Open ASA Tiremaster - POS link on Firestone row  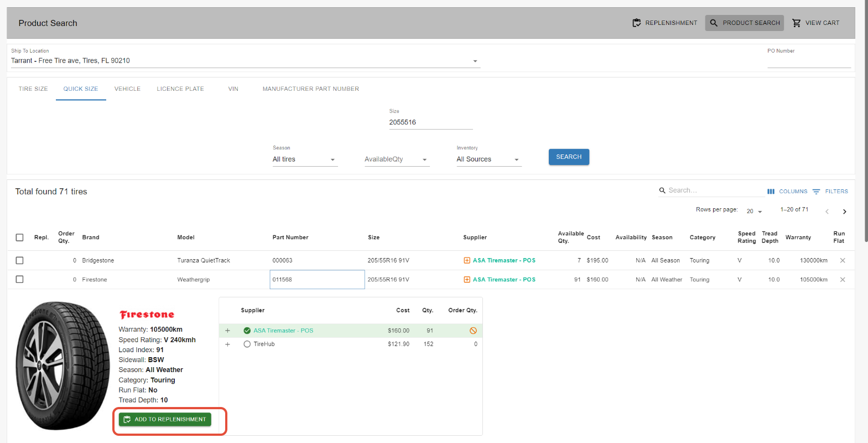click(504, 280)
